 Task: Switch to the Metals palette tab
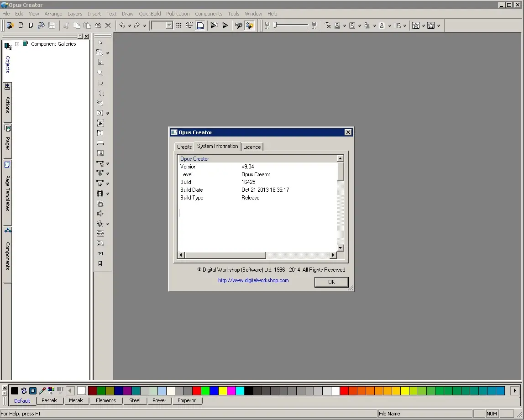click(x=76, y=400)
